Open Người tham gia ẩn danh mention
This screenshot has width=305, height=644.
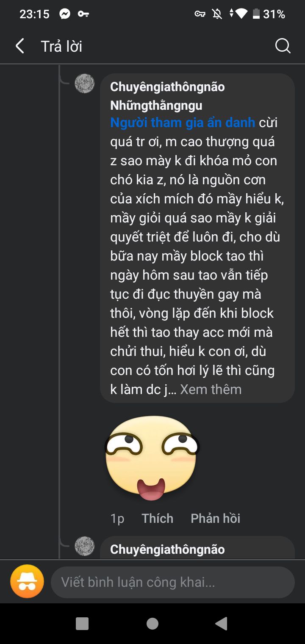pyautogui.click(x=183, y=122)
